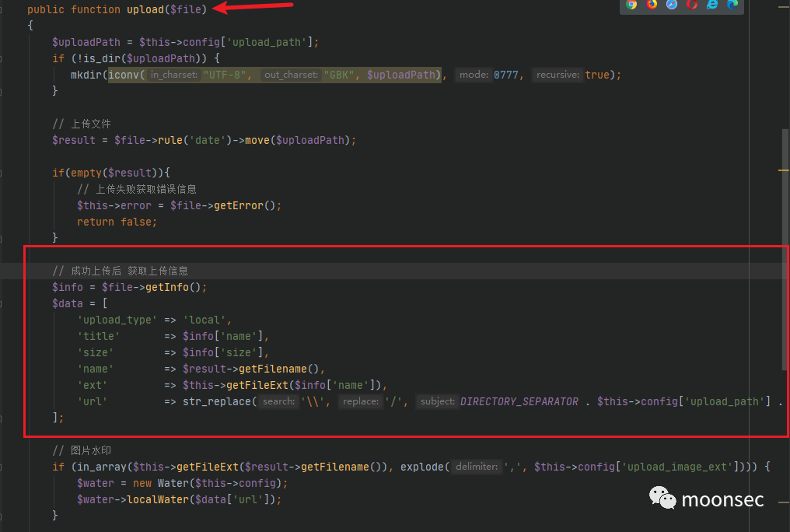790x532 pixels.
Task: Click the delimiter parameter hint
Action: (476, 467)
